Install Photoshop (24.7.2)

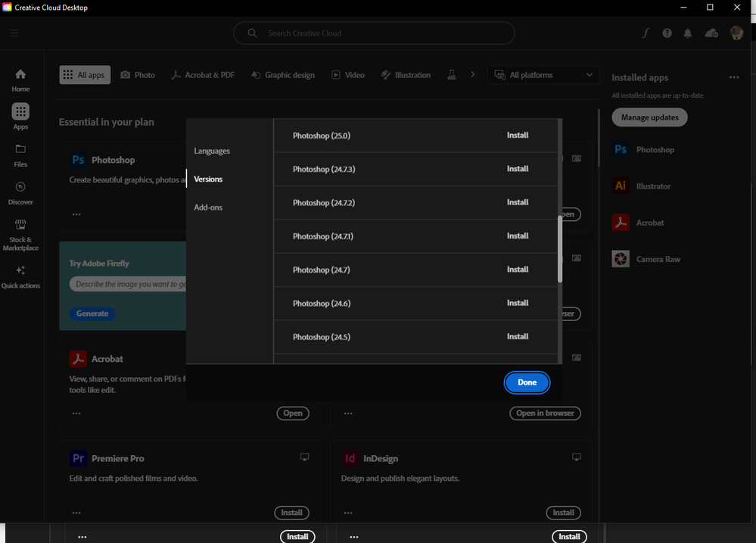[x=518, y=202]
